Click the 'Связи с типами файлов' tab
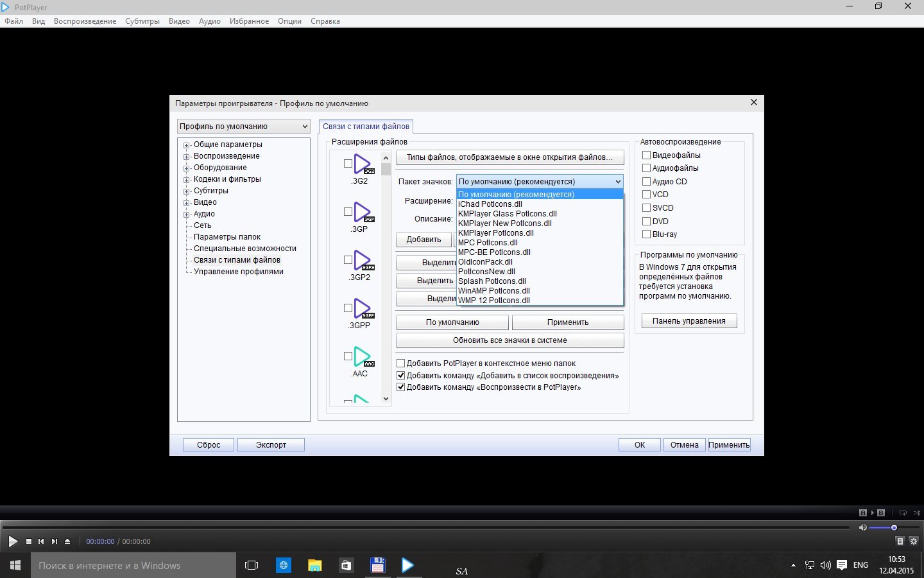The height and width of the screenshot is (578, 924). click(x=366, y=127)
